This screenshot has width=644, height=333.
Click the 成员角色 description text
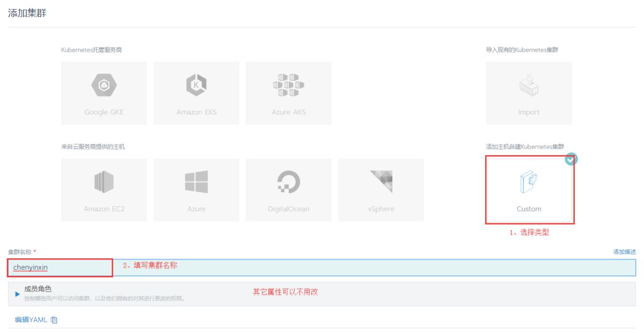[105, 299]
